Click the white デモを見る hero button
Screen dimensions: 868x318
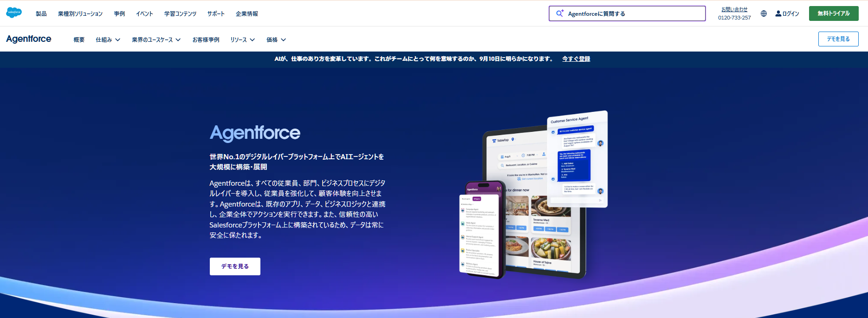(235, 266)
